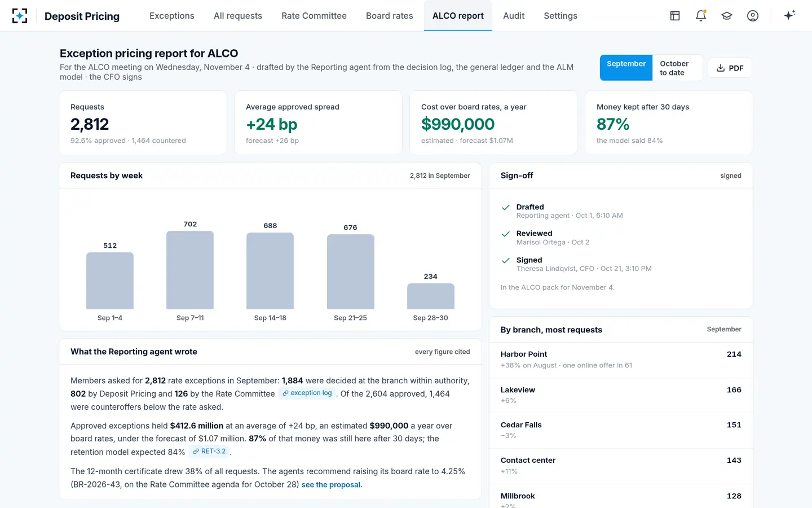Open the notifications bell
812x508 pixels.
(701, 16)
